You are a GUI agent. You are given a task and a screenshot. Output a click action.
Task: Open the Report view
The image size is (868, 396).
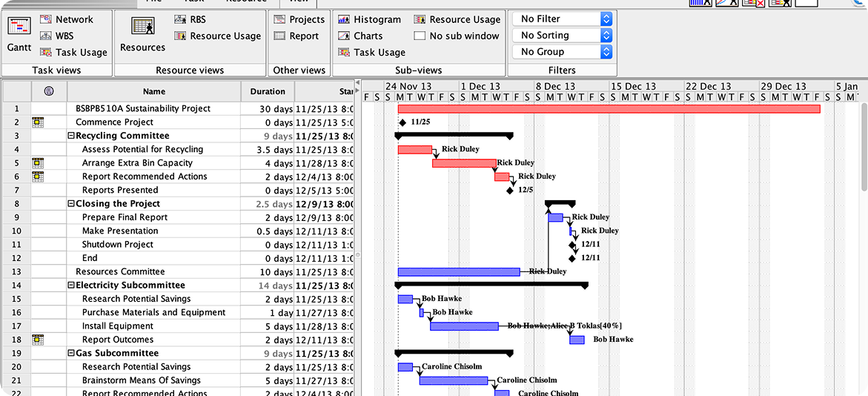pos(296,36)
